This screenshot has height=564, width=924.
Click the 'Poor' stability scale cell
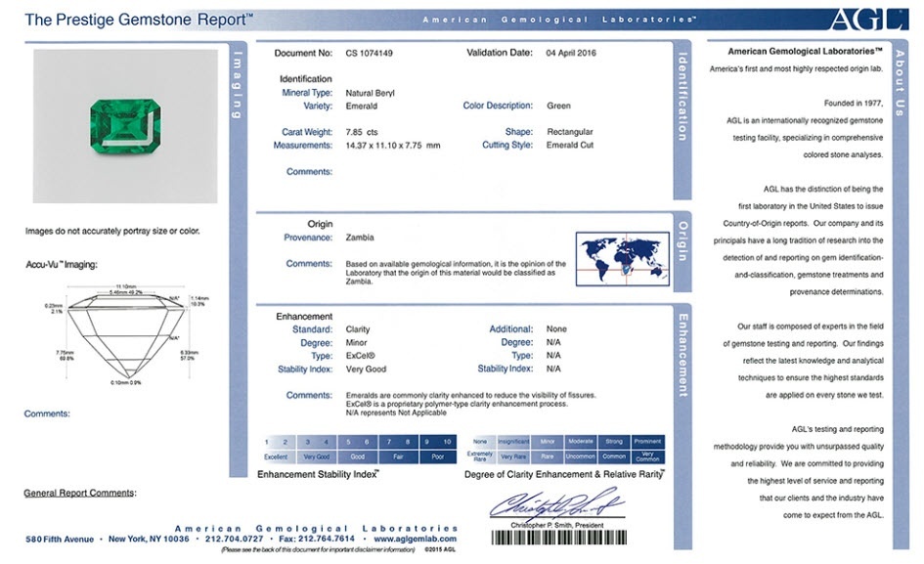(x=437, y=456)
